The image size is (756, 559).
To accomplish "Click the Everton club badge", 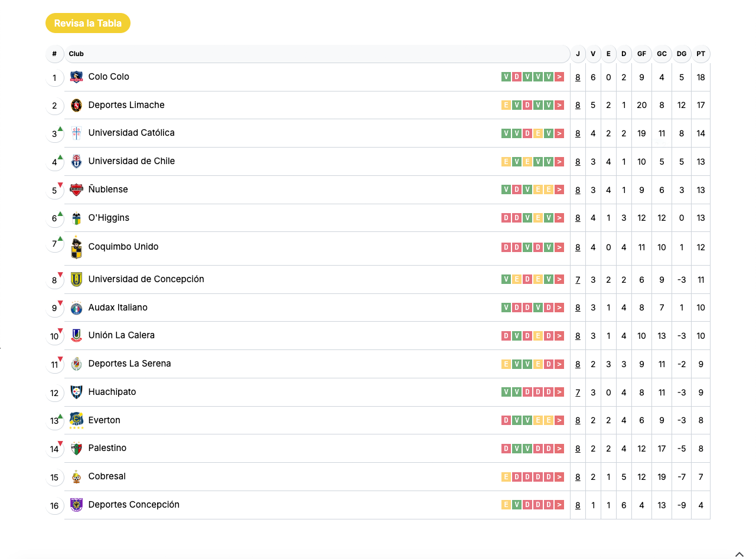I will pyautogui.click(x=76, y=420).
